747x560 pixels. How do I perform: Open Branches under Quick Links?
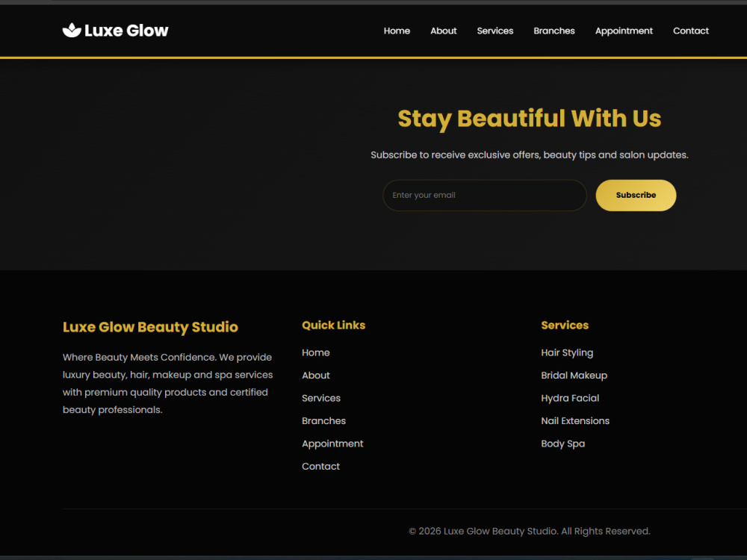pos(324,421)
